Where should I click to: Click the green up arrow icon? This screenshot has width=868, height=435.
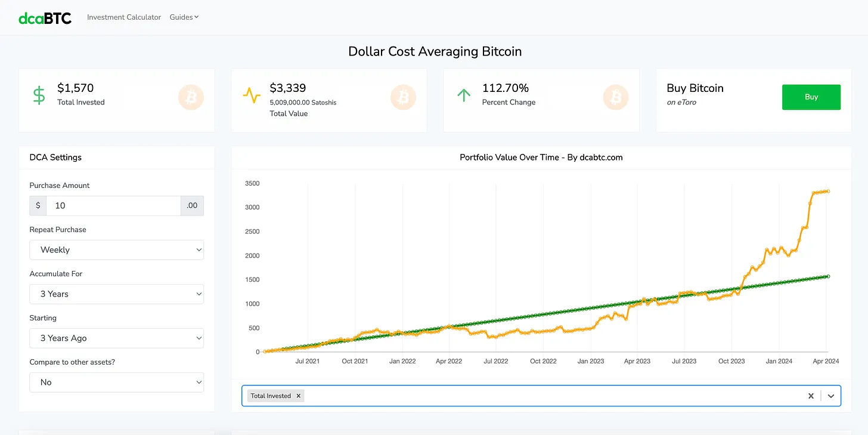(464, 95)
